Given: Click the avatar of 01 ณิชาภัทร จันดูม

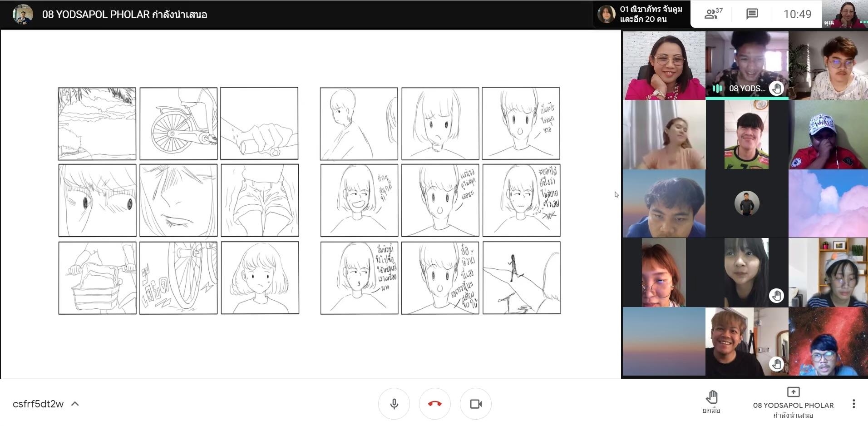Looking at the screenshot, I should [606, 14].
